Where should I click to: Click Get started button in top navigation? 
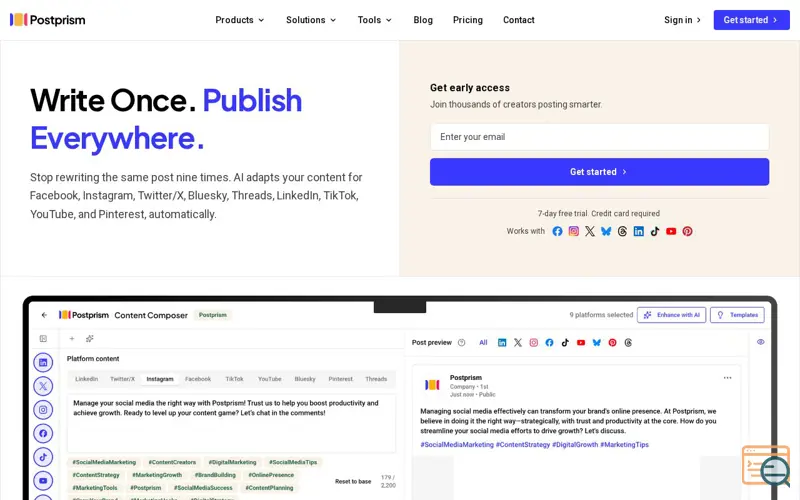coord(752,20)
